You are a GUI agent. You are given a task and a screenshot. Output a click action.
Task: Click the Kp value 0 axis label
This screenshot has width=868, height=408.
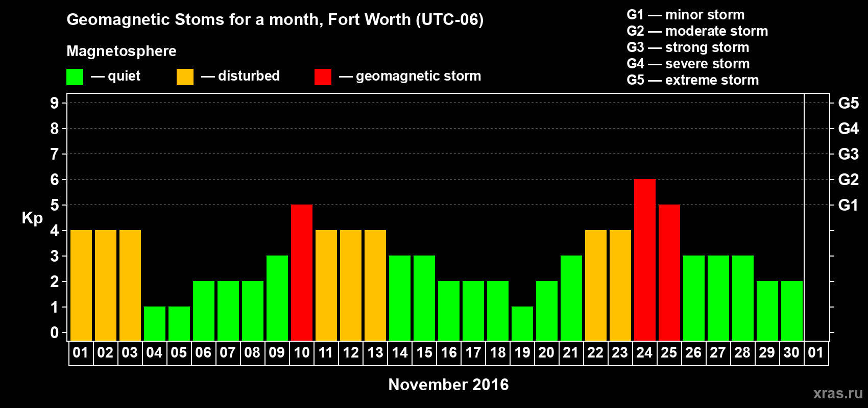pyautogui.click(x=55, y=333)
